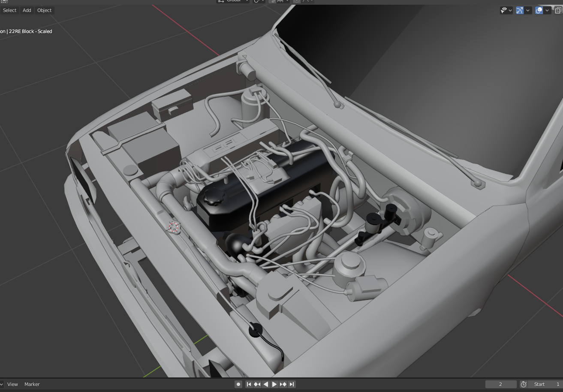Screen dimensions: 563x392
Task: Jump to next keyframe
Action: pyautogui.click(x=283, y=384)
